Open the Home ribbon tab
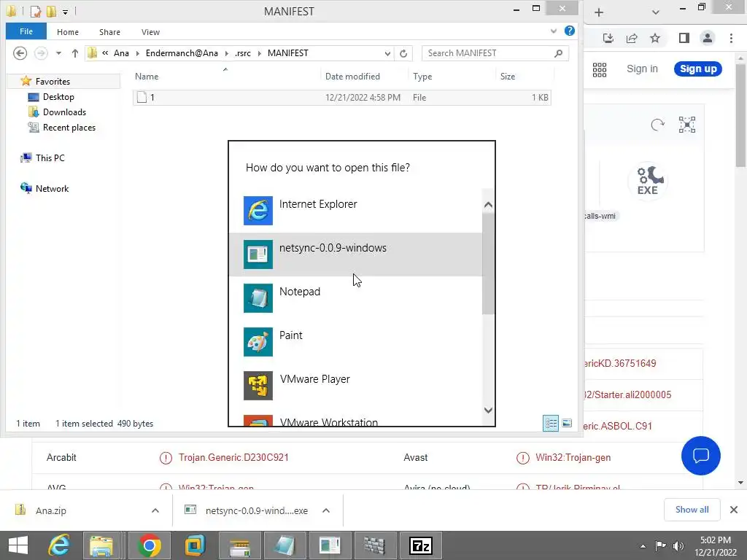 [x=68, y=32]
